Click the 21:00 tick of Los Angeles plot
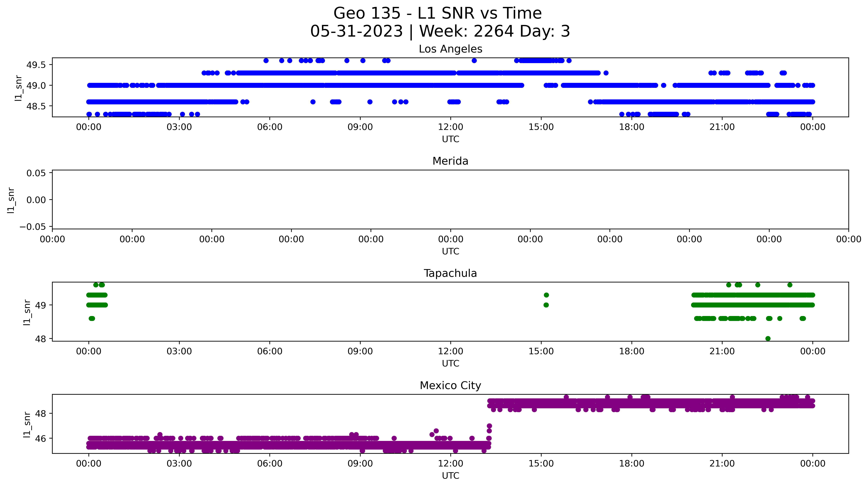Image resolution: width=868 pixels, height=487 pixels. [722, 127]
